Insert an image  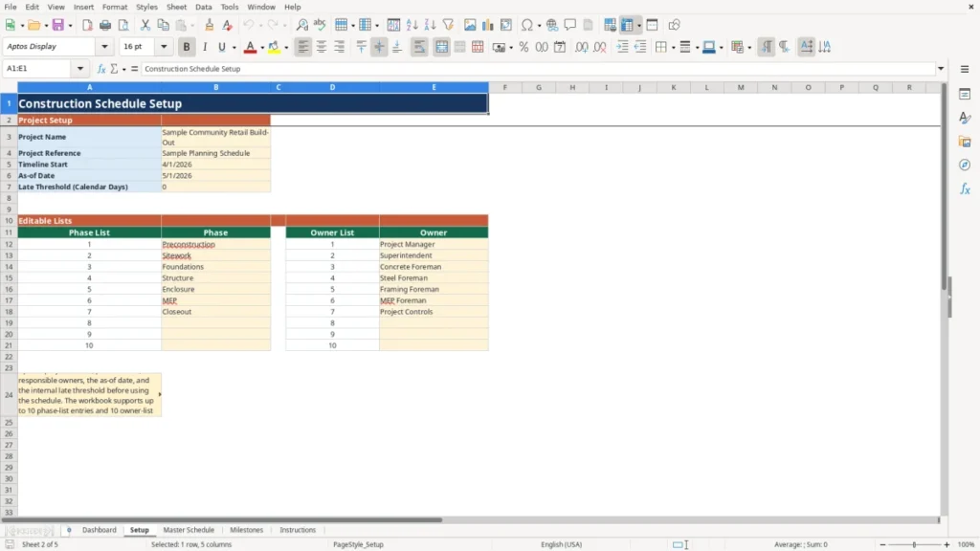pyautogui.click(x=470, y=25)
